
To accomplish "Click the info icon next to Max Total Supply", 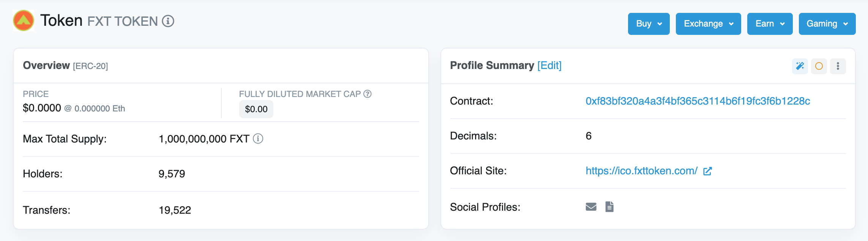I will coord(258,139).
